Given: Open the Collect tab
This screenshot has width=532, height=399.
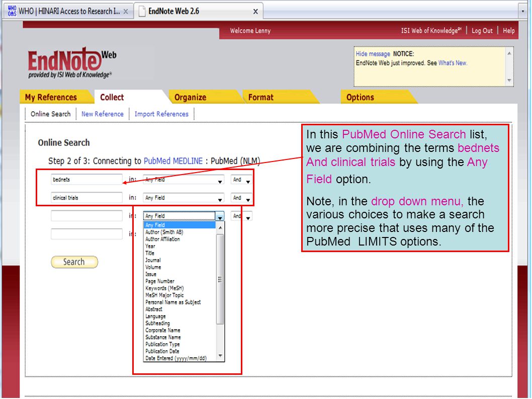Looking at the screenshot, I should click(112, 97).
